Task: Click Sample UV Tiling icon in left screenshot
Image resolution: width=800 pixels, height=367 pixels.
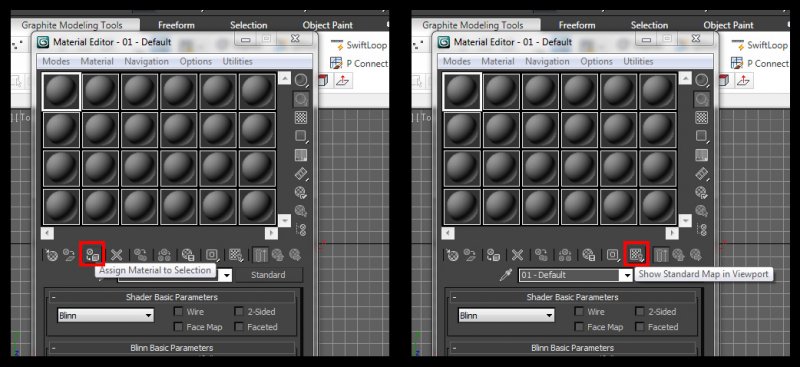Action: (x=302, y=136)
